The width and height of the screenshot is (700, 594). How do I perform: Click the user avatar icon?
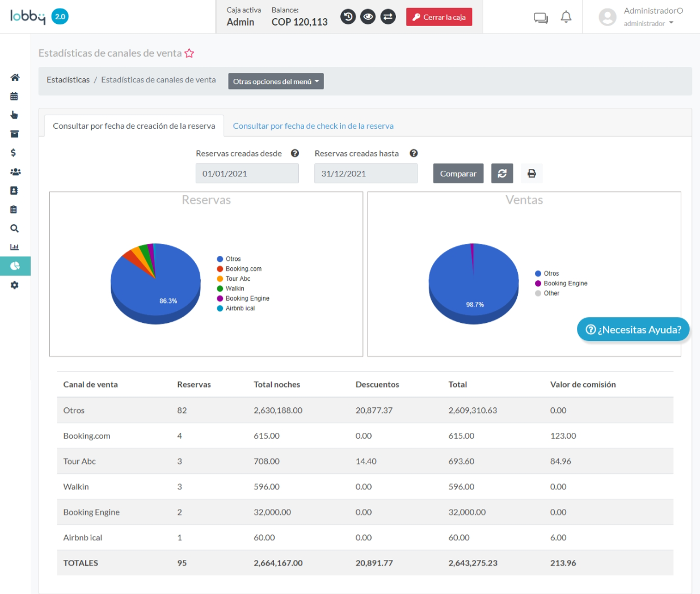coord(608,17)
